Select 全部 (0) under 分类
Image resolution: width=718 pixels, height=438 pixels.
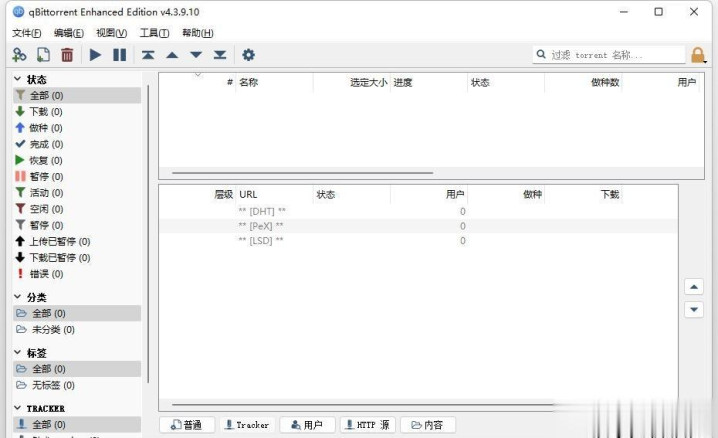[x=77, y=314]
